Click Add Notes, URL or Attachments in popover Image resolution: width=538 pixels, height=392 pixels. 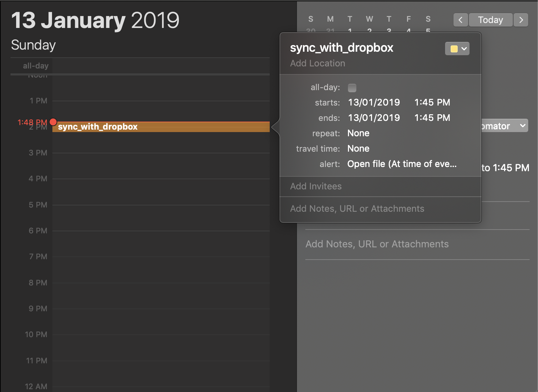pos(357,209)
